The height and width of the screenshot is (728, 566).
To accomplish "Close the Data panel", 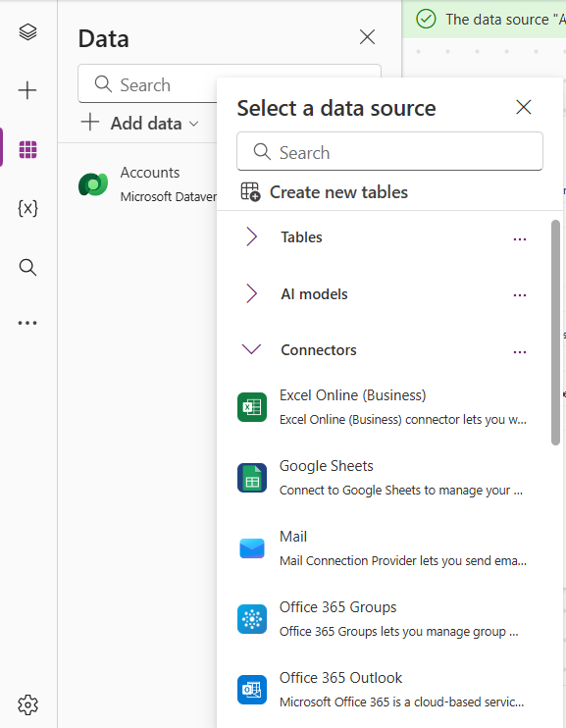I will pos(367,36).
